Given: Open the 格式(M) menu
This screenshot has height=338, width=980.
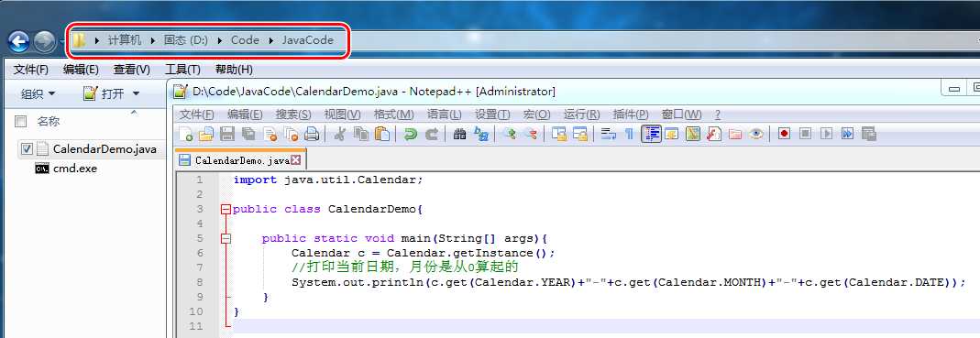Looking at the screenshot, I should point(394,114).
